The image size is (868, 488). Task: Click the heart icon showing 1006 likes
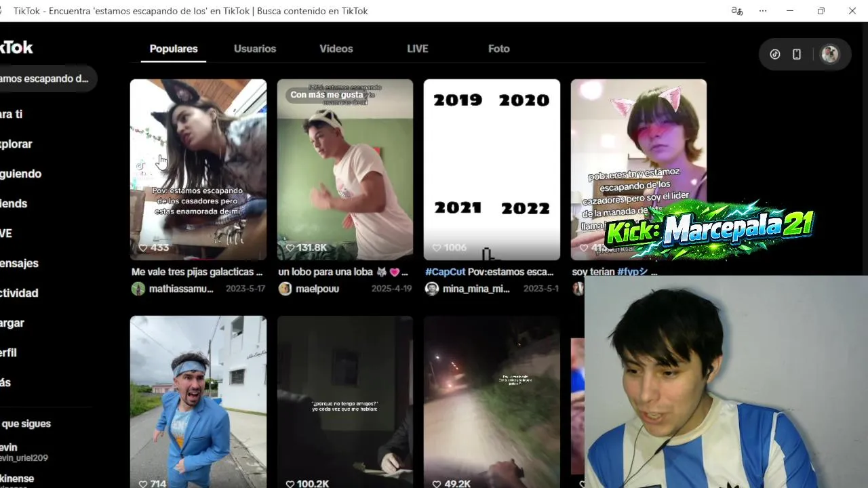point(437,248)
